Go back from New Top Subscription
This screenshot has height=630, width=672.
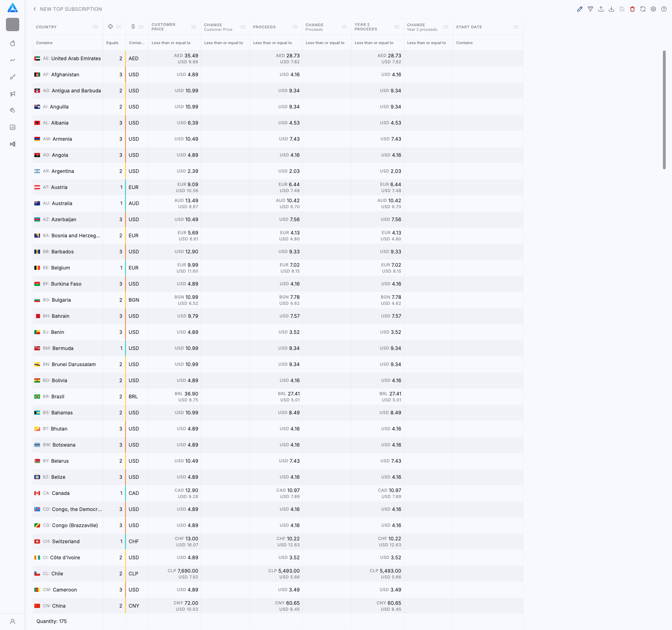click(35, 9)
